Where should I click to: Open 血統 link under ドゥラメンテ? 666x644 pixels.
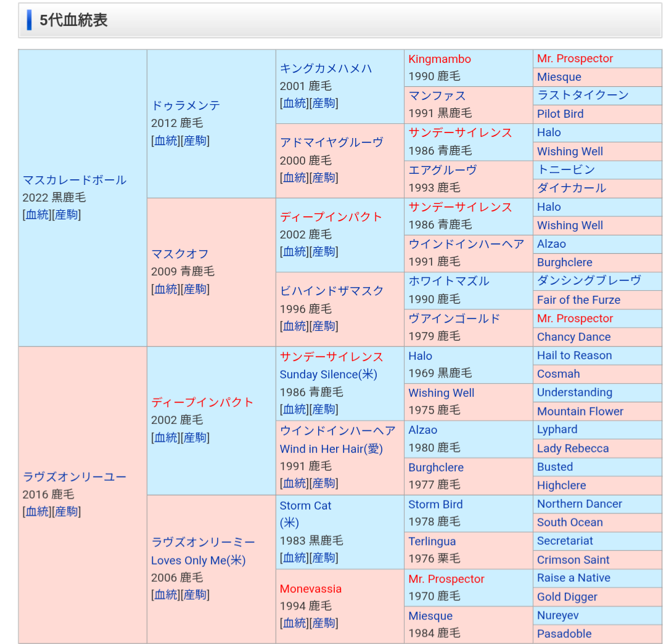coord(166,141)
